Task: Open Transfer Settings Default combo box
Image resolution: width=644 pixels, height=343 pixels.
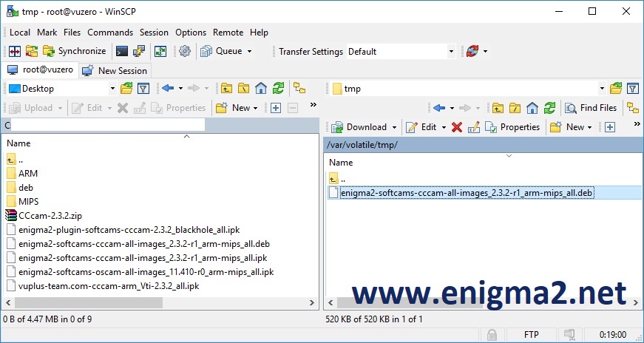Action: (x=401, y=52)
